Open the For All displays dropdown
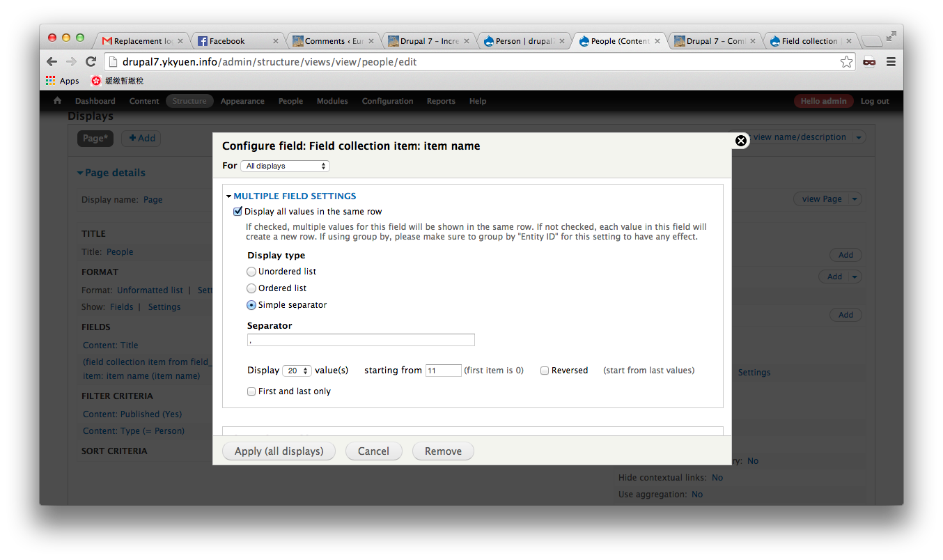 pos(285,166)
